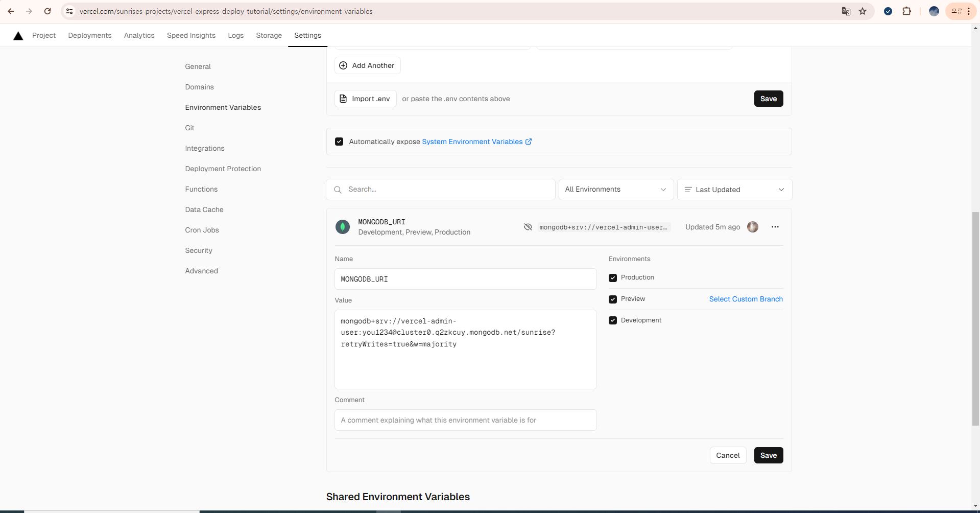Click the Updated 5m ago text
This screenshot has width=980, height=513.
712,227
